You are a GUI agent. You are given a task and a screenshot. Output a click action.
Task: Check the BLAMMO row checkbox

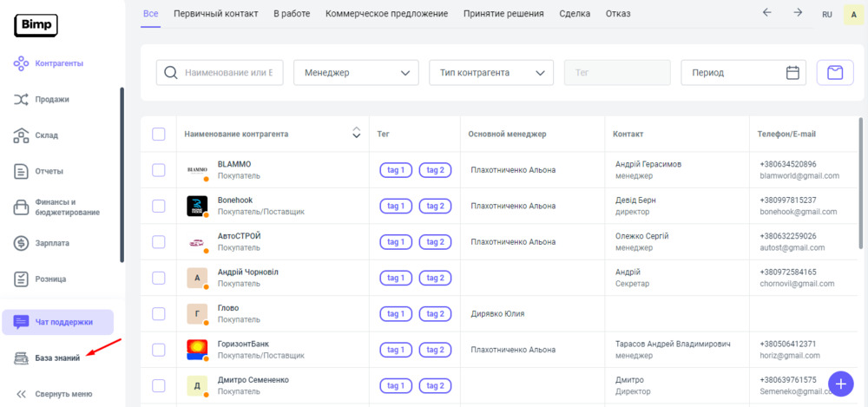(159, 170)
